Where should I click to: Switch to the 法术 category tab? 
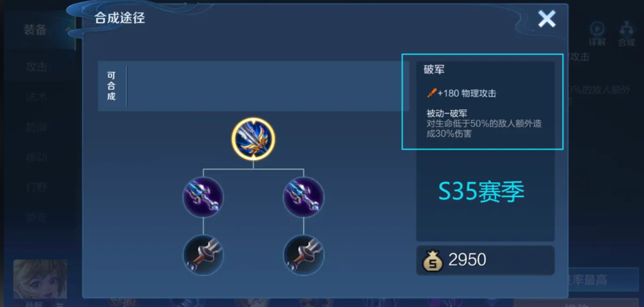(36, 97)
